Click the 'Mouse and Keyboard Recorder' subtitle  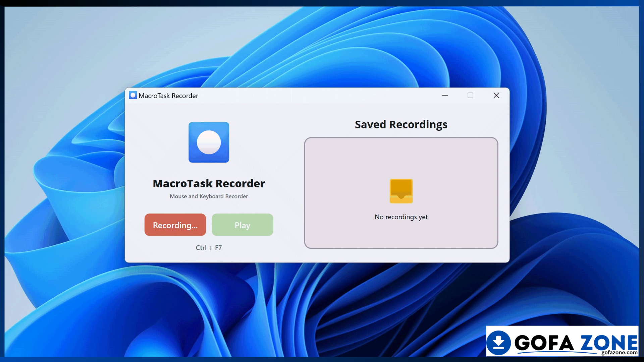209,196
